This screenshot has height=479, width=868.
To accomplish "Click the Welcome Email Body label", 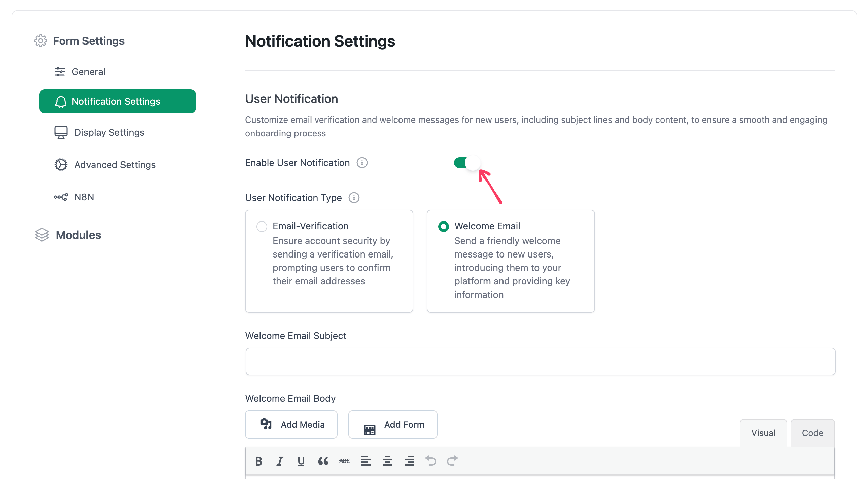I will click(x=290, y=399).
